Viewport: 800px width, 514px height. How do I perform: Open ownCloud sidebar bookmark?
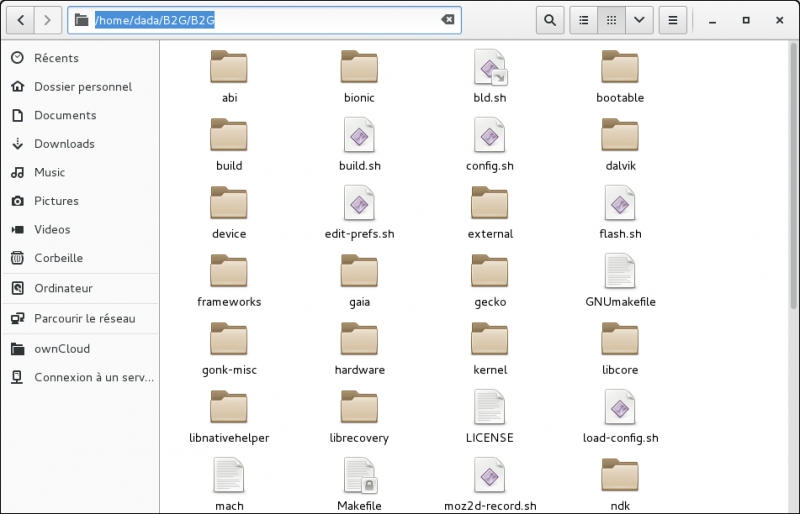[81, 349]
